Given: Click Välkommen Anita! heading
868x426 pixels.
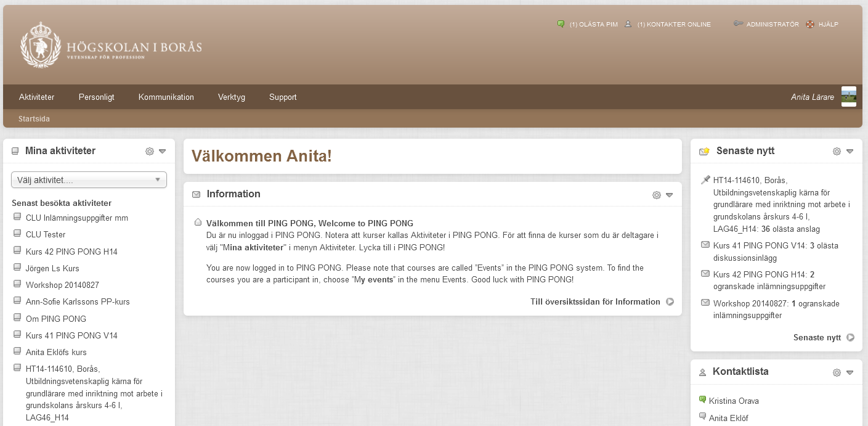Looking at the screenshot, I should tap(262, 156).
